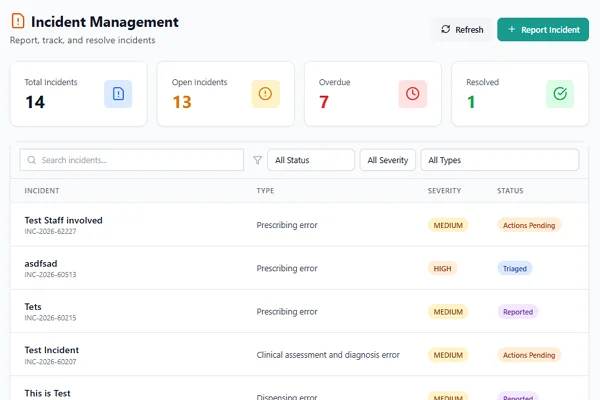Click the SEVERITY column header
Screen dimensions: 600x400
click(x=444, y=191)
